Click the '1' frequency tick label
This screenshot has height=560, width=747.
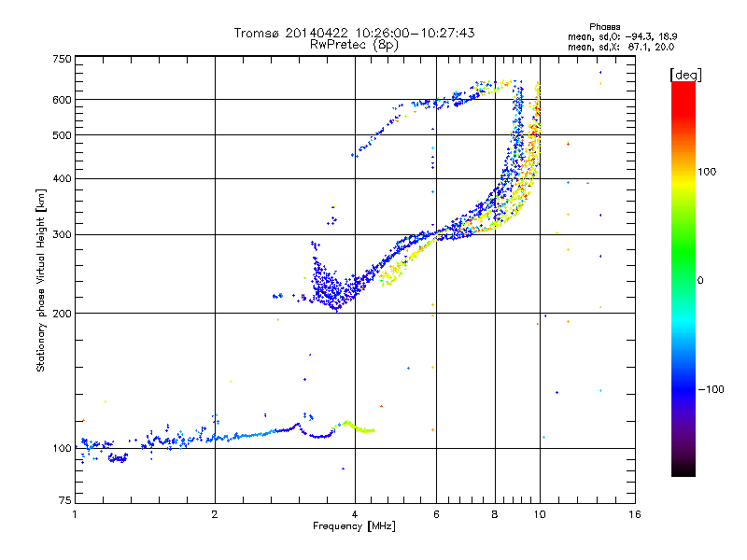pyautogui.click(x=75, y=514)
